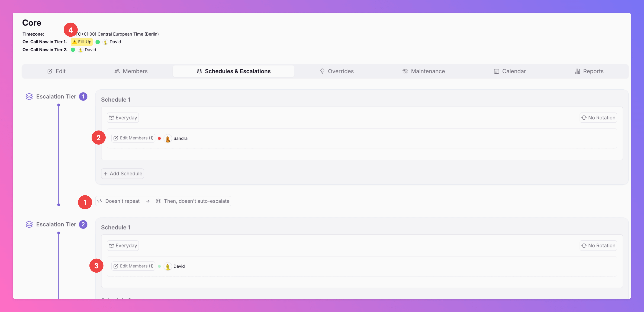644x312 pixels.
Task: Open the Everyday setting in Tier 2 schedule
Action: click(123, 246)
